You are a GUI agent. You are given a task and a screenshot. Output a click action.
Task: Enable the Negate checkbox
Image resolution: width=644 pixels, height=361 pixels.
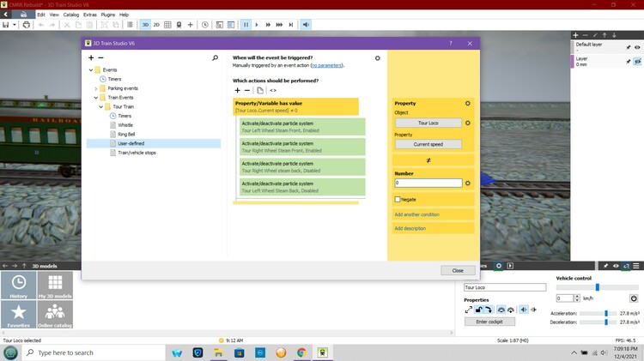pyautogui.click(x=398, y=199)
